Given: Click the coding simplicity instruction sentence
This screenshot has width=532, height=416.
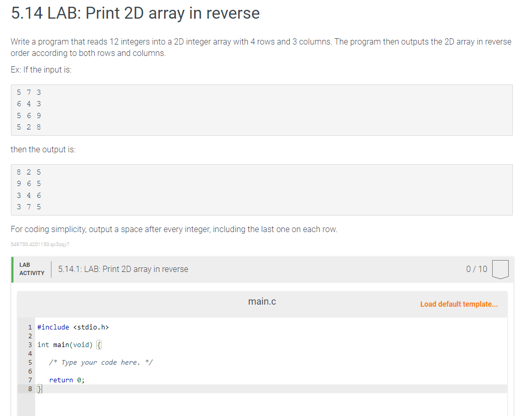Looking at the screenshot, I should pyautogui.click(x=173, y=229).
